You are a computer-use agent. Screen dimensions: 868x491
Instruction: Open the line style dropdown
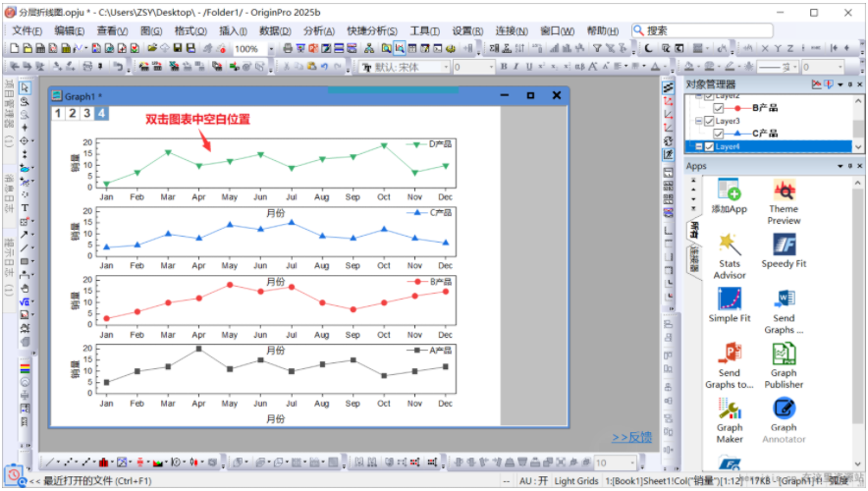[x=795, y=67]
